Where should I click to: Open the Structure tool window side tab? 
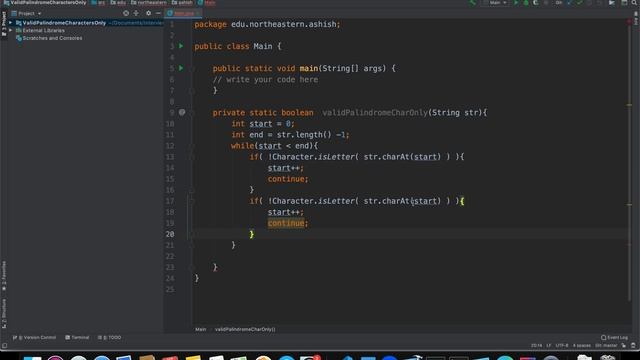[4, 313]
